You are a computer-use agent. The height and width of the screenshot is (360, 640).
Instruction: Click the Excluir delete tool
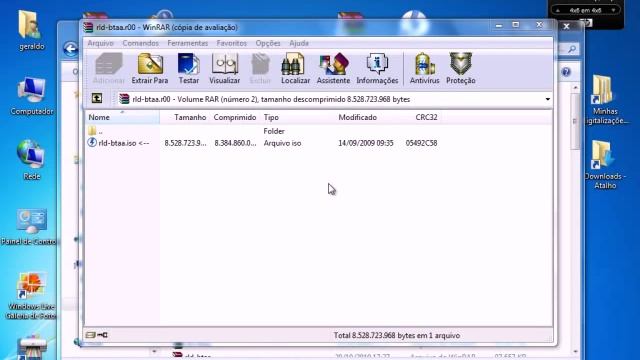(x=260, y=69)
